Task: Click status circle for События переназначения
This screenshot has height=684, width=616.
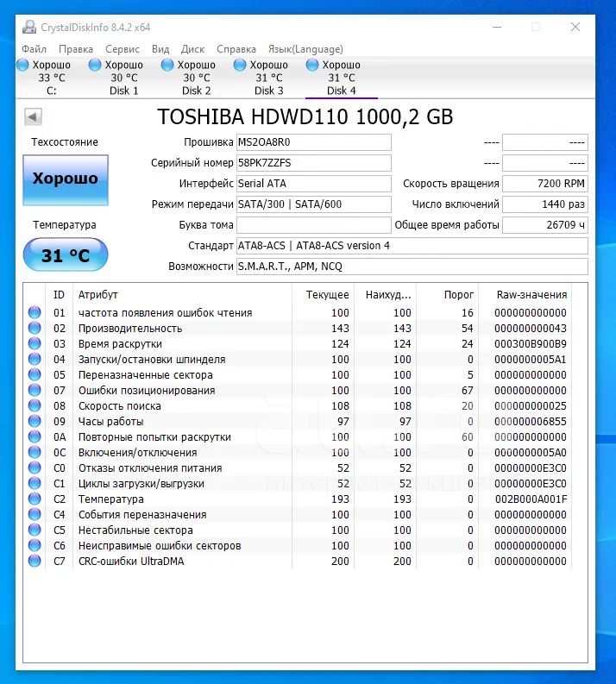Action: tap(35, 514)
